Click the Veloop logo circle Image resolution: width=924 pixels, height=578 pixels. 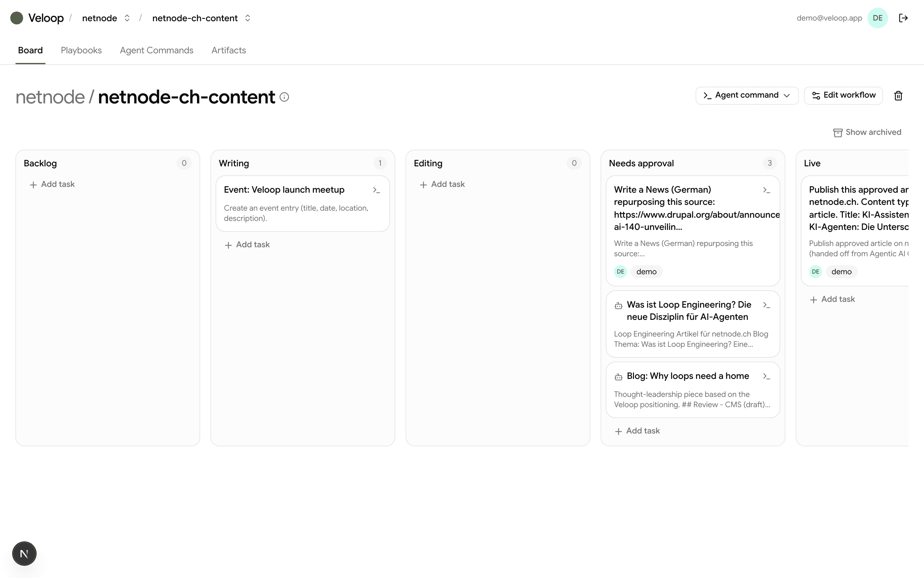click(x=16, y=18)
